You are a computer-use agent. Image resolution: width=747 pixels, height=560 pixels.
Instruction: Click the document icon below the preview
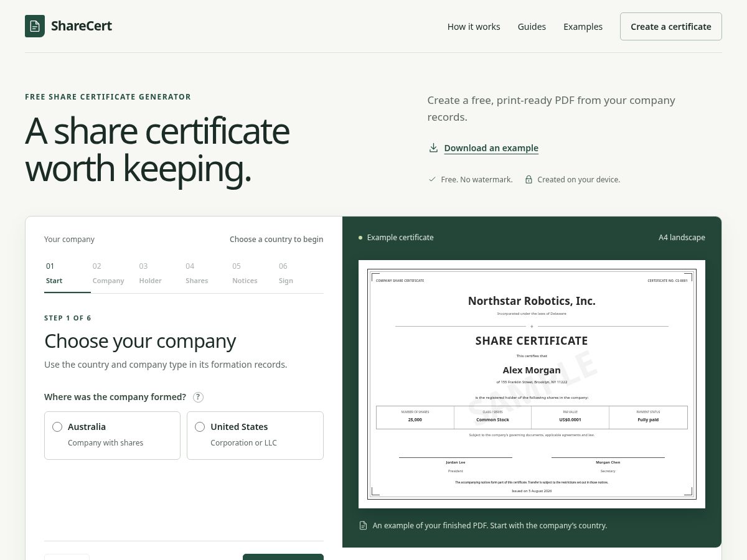pyautogui.click(x=364, y=525)
